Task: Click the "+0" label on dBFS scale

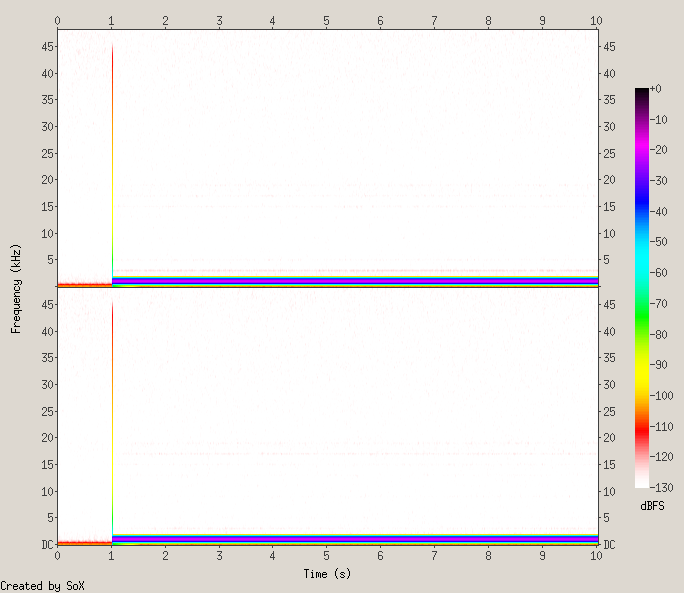Action: [655, 89]
